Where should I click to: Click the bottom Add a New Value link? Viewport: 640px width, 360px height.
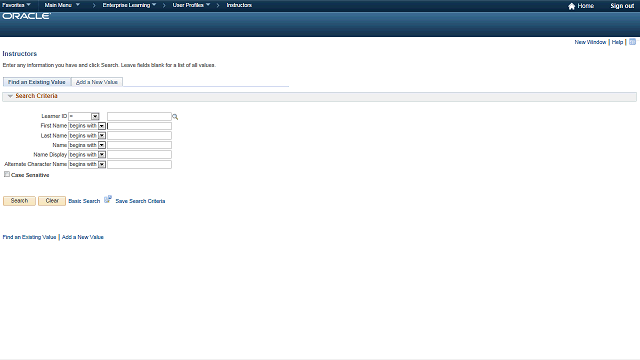pyautogui.click(x=83, y=237)
